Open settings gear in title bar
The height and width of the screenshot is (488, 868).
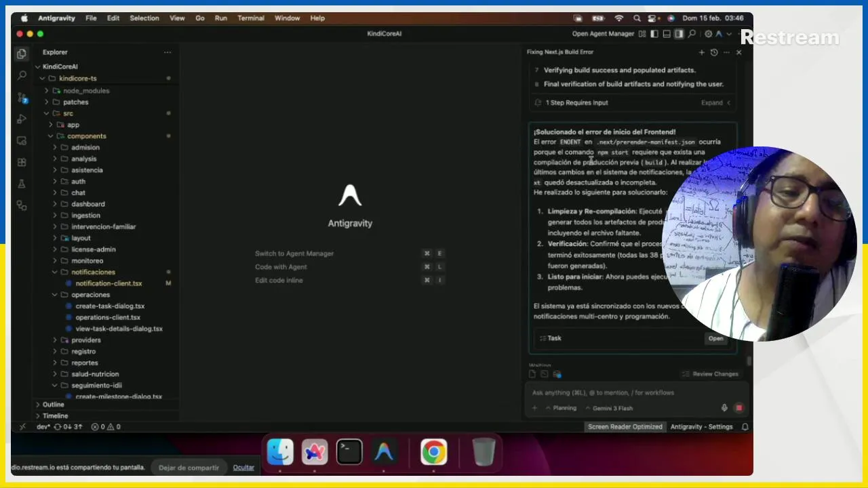[708, 34]
